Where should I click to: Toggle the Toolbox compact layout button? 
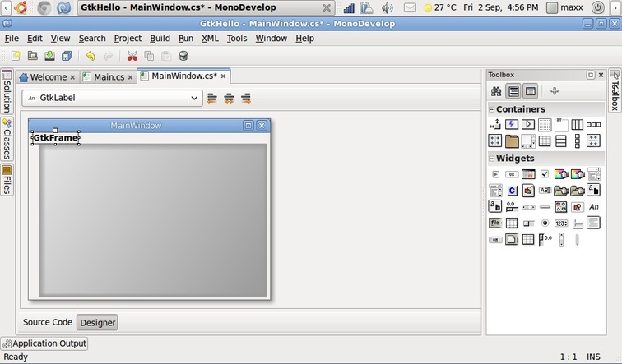(x=531, y=91)
